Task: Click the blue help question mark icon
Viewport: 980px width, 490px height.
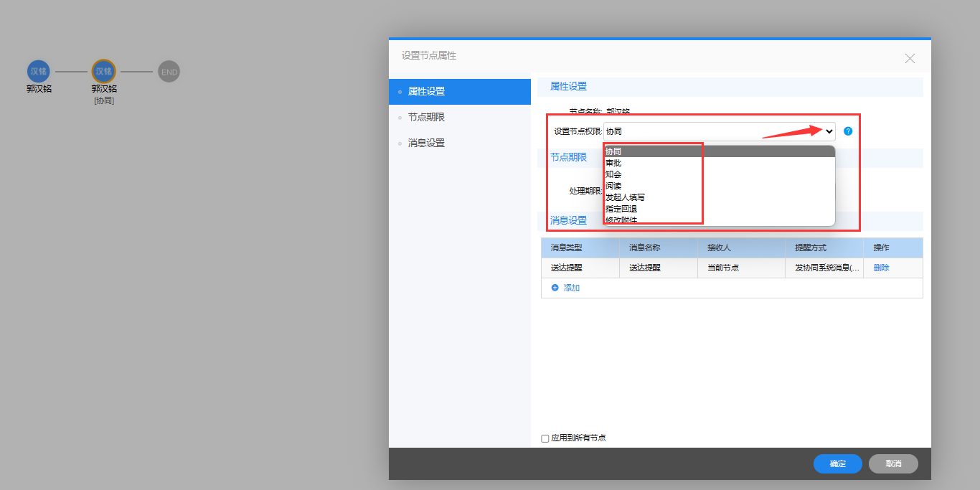Action: pyautogui.click(x=848, y=131)
